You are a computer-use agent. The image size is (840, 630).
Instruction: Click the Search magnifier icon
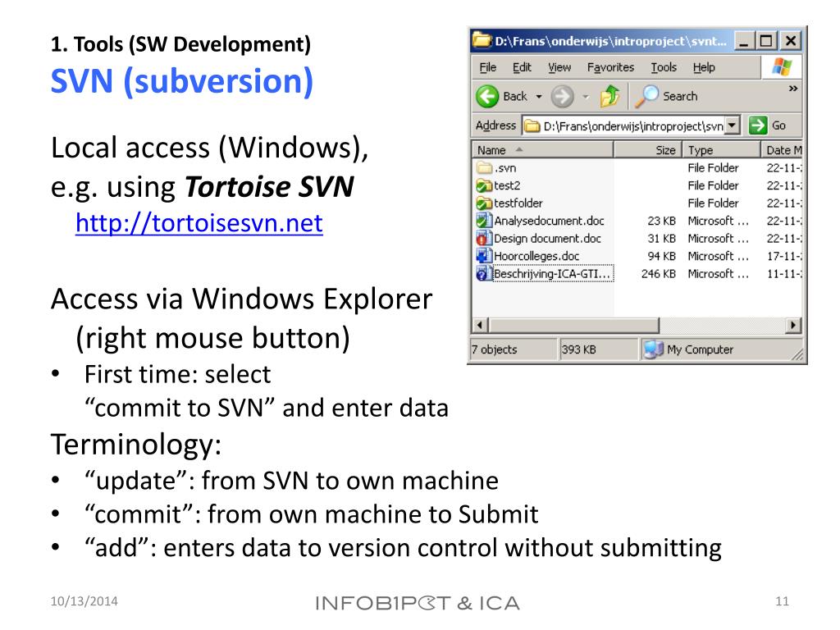(646, 96)
